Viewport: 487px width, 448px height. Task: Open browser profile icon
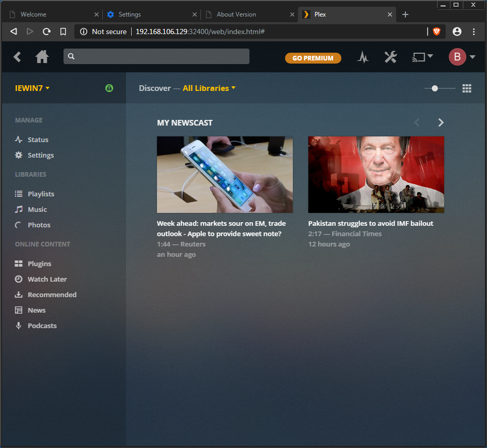pos(457,32)
